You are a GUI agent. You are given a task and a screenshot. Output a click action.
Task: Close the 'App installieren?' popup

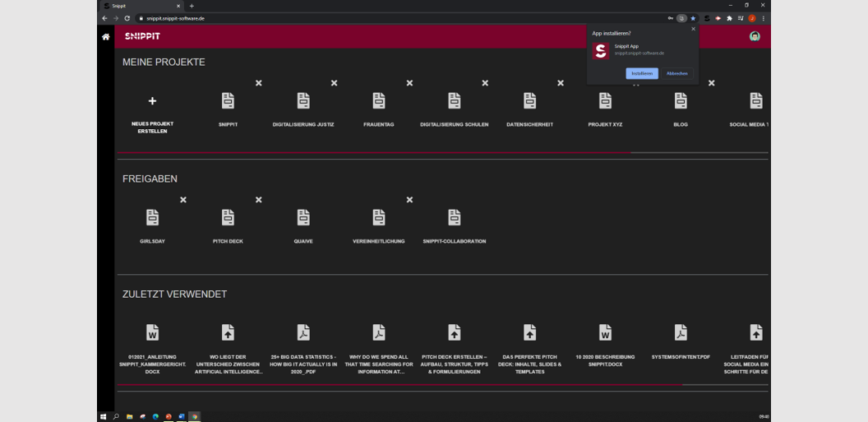tap(693, 29)
